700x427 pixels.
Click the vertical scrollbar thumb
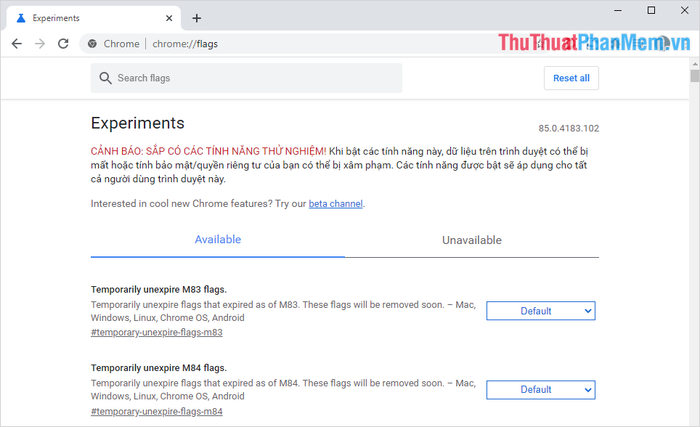pos(694,76)
